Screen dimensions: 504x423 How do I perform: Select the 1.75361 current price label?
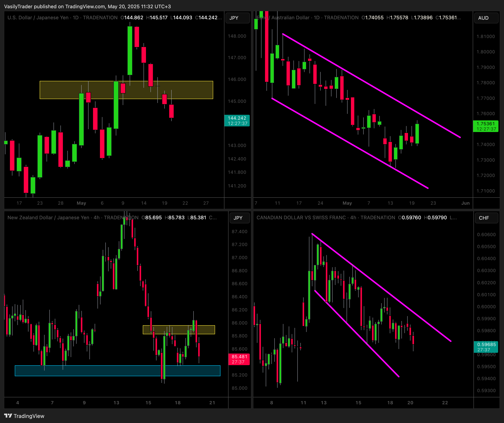click(486, 126)
